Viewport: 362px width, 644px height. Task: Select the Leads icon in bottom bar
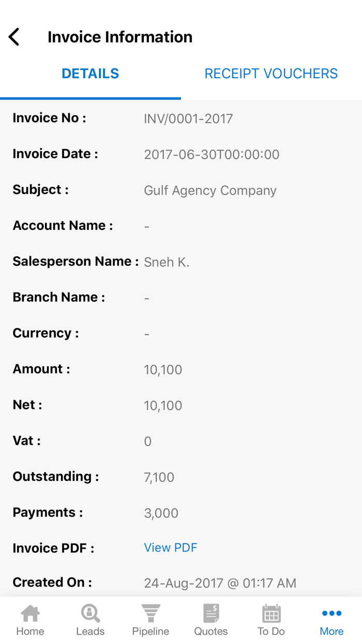click(90, 619)
